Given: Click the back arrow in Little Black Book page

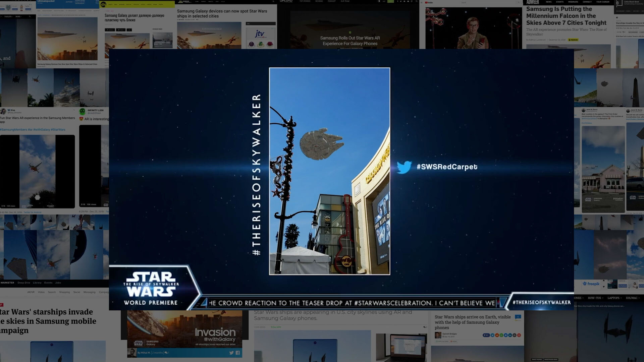Looking at the screenshot, I should pos(617,18).
